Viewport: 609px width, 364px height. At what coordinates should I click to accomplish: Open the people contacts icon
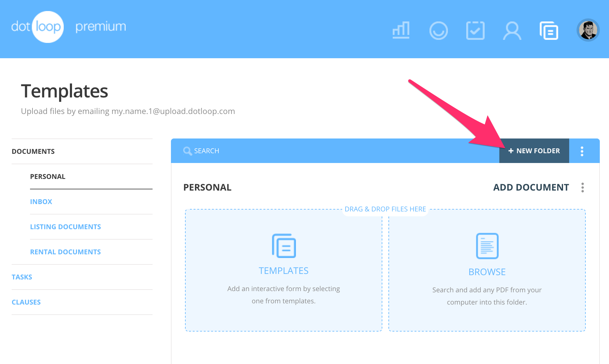pyautogui.click(x=512, y=30)
